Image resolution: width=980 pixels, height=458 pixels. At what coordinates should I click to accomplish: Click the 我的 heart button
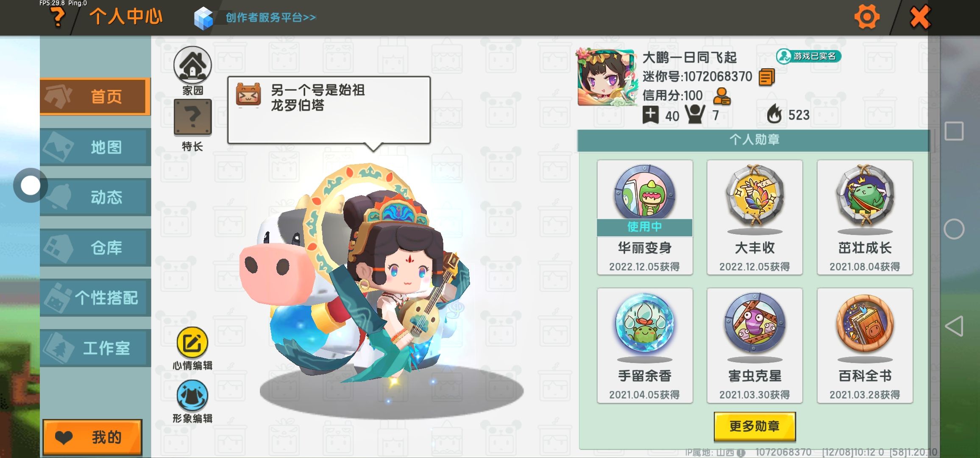pos(92,437)
